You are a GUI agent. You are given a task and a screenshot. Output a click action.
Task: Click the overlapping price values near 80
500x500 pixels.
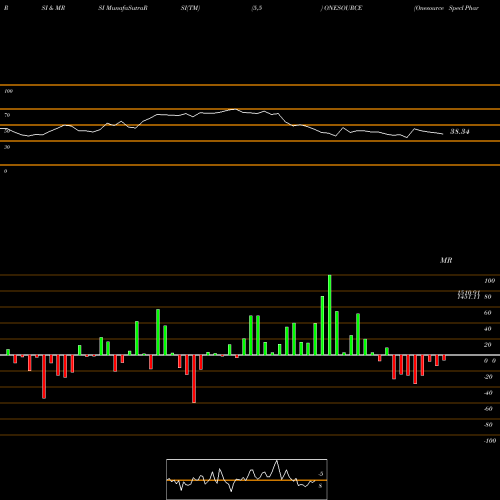click(468, 295)
